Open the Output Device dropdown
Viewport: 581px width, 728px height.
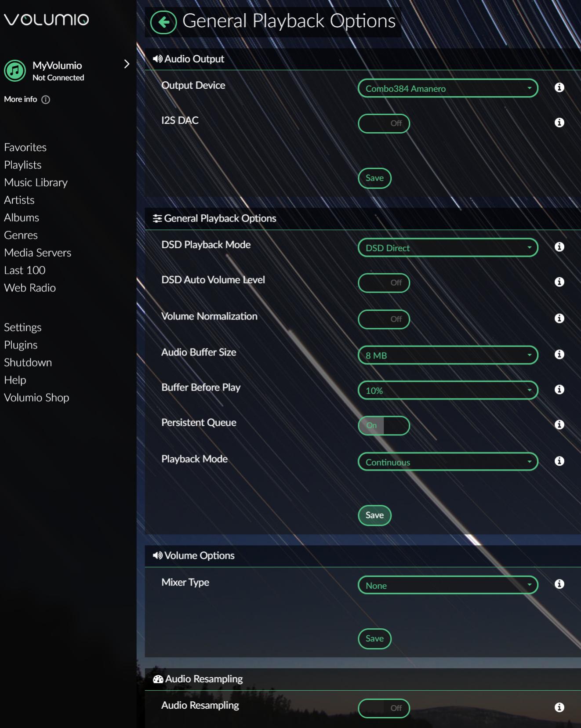448,88
